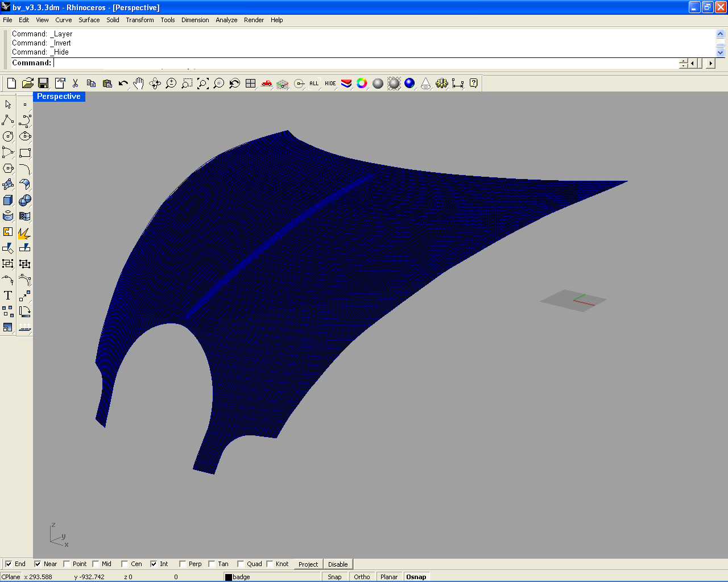Cut selection with the scissors icon
The image size is (728, 582).
[x=75, y=84]
